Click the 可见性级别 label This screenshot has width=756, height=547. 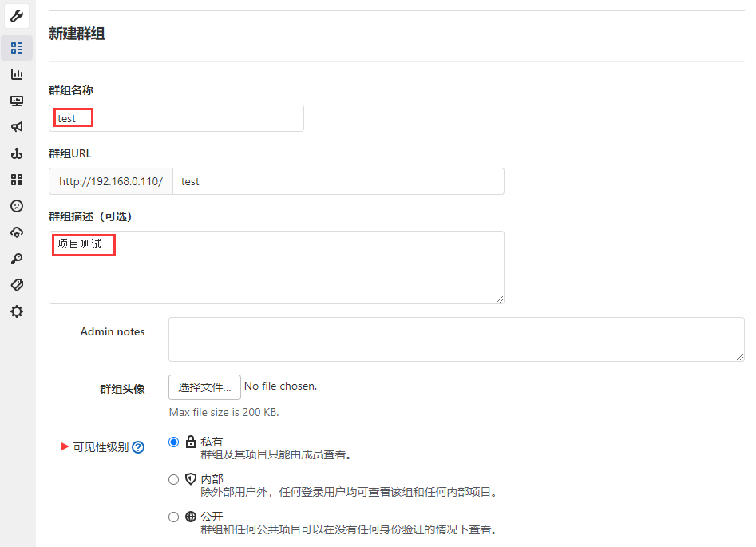click(101, 447)
